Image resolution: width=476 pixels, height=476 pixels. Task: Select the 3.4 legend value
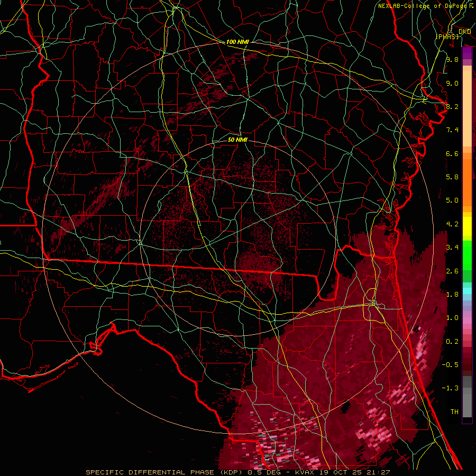[x=452, y=248]
